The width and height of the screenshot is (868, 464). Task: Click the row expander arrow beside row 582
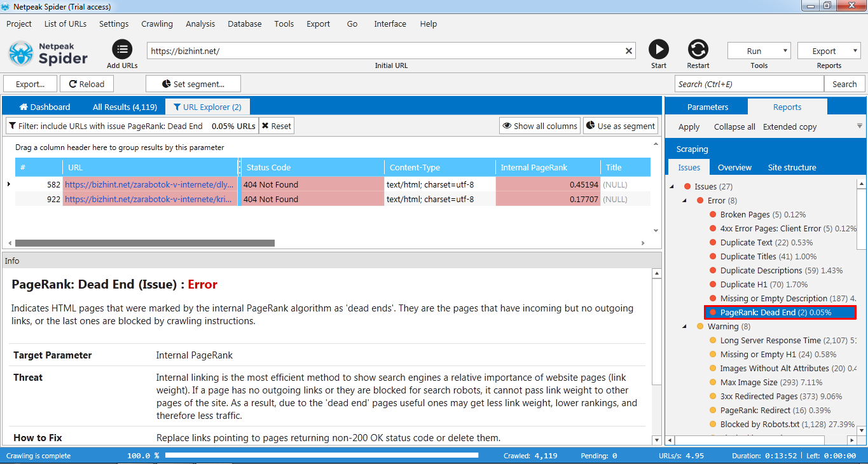8,184
